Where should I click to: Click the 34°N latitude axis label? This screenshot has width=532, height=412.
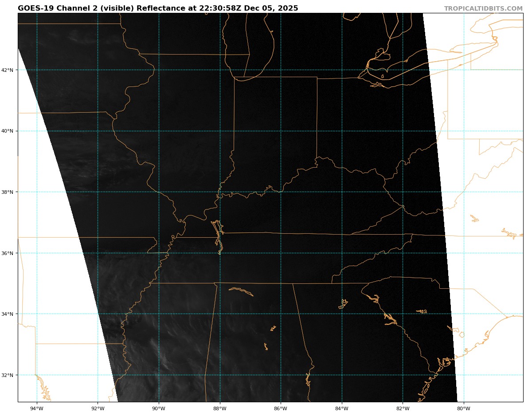point(9,314)
